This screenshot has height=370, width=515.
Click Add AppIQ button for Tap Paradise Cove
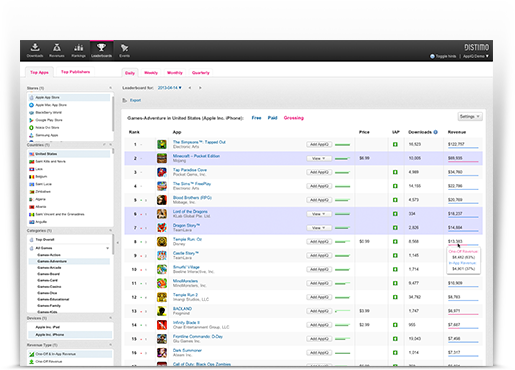(319, 172)
